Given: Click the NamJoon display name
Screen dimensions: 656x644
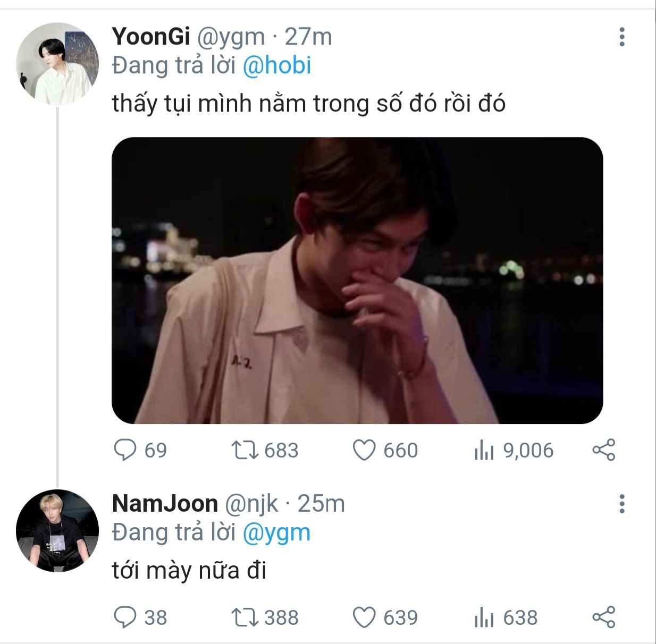Looking at the screenshot, I should pos(165,504).
